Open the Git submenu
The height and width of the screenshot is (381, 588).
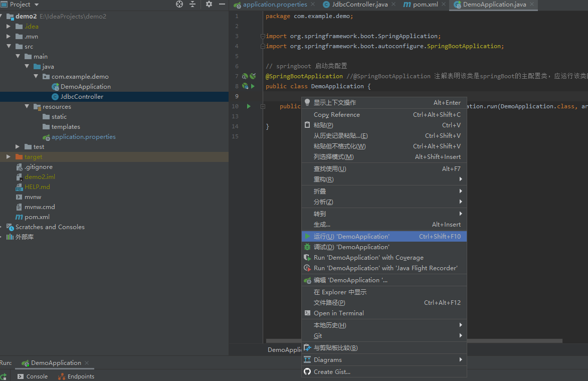point(384,335)
